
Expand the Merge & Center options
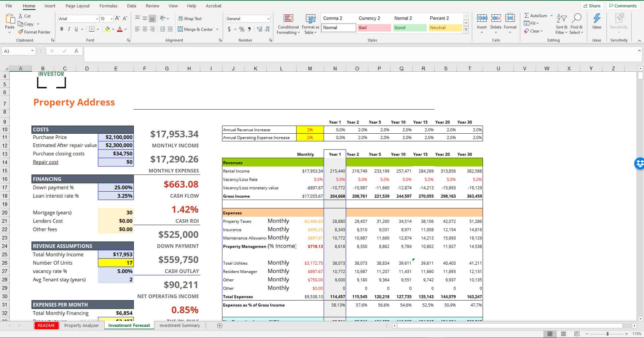(x=217, y=29)
